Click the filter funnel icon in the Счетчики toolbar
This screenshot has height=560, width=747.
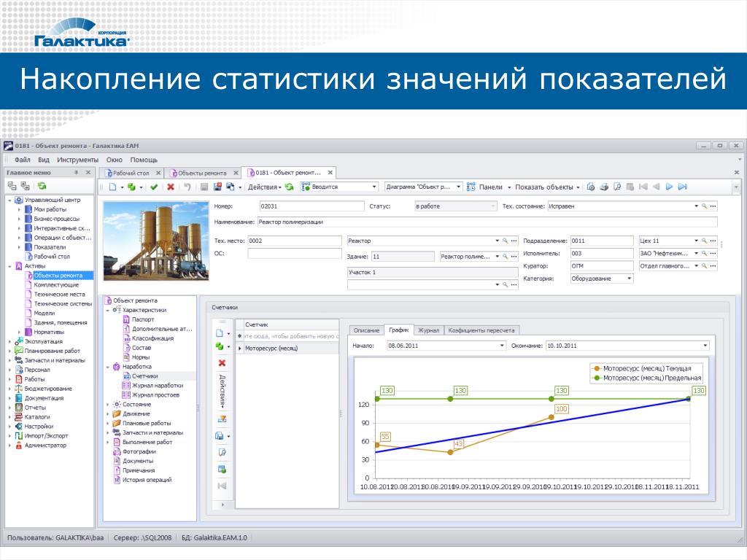pos(222,419)
